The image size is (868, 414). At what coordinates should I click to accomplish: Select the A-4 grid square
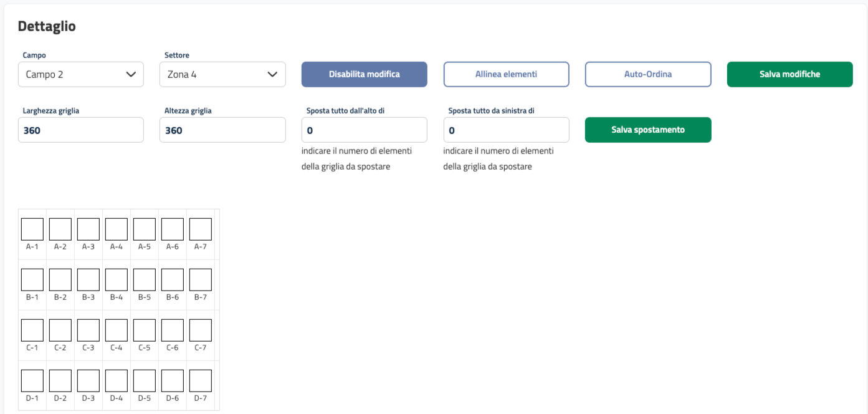(116, 229)
